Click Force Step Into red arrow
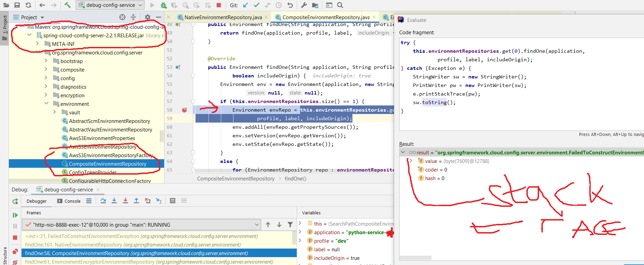 click(x=125, y=201)
